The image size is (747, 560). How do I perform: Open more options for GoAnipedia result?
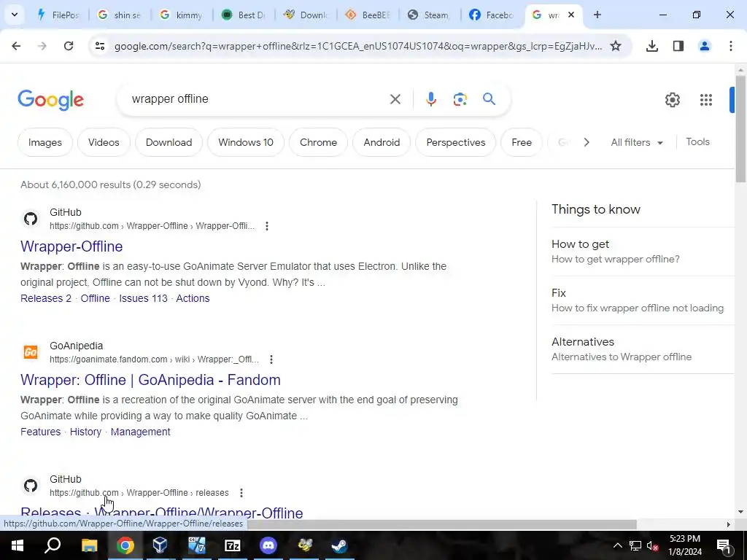[x=271, y=359]
